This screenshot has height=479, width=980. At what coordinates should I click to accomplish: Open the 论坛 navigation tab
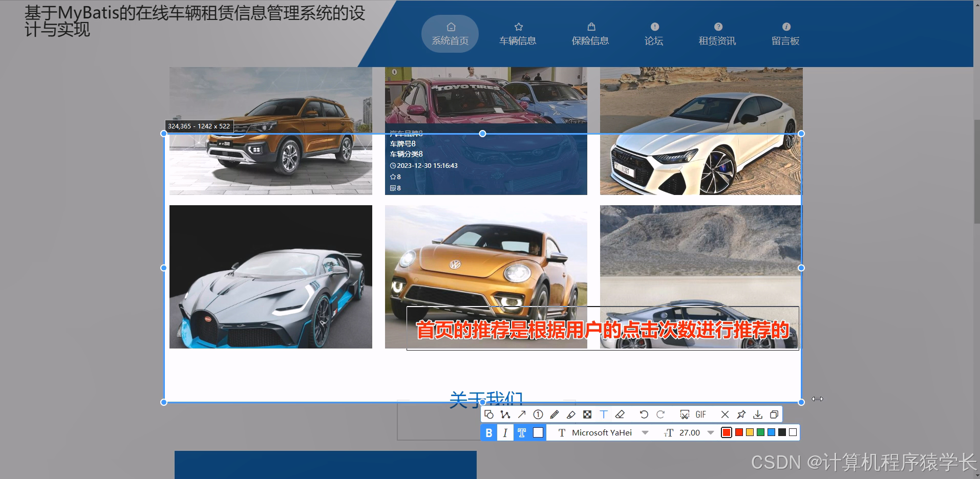click(x=654, y=34)
